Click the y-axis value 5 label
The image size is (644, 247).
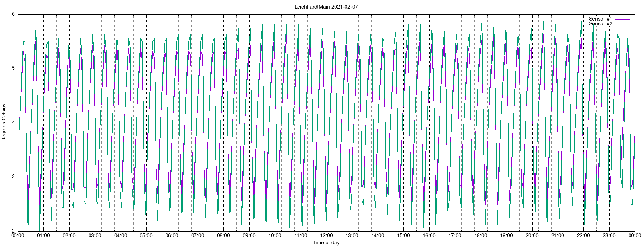(x=14, y=69)
